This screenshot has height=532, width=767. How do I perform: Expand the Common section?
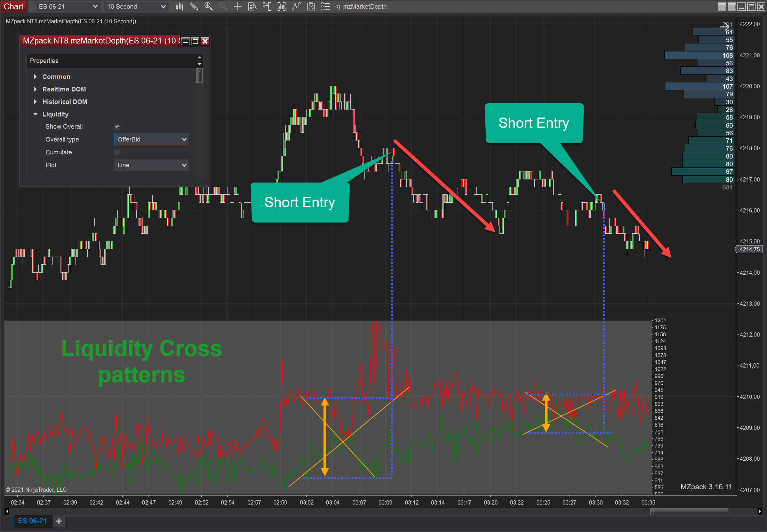(x=35, y=77)
